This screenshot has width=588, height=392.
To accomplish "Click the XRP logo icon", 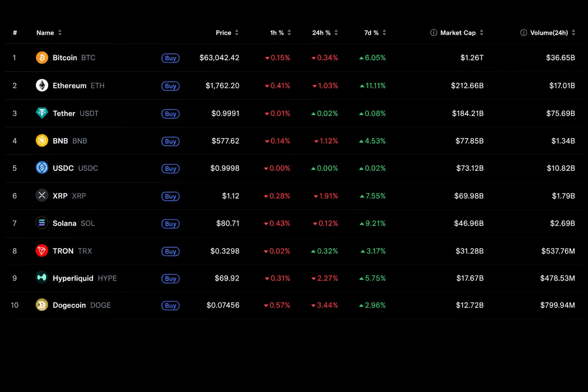I will point(42,196).
